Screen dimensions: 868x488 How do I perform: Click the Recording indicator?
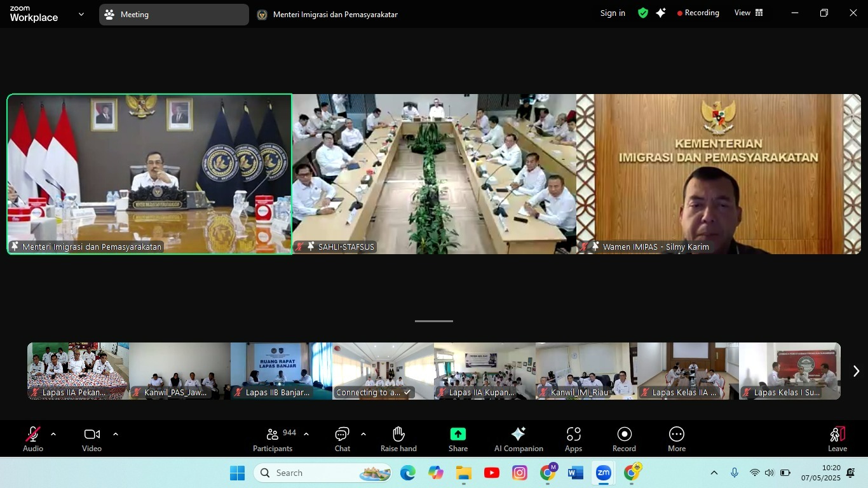pos(698,13)
